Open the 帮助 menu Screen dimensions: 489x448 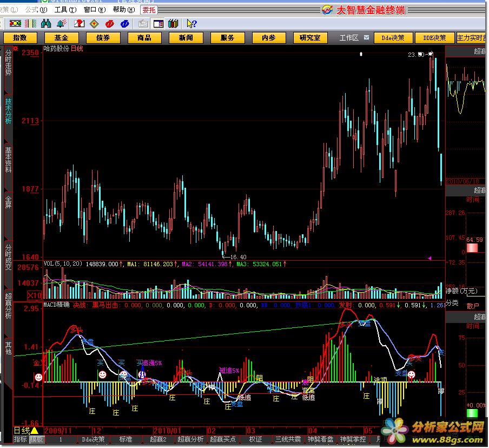124,10
